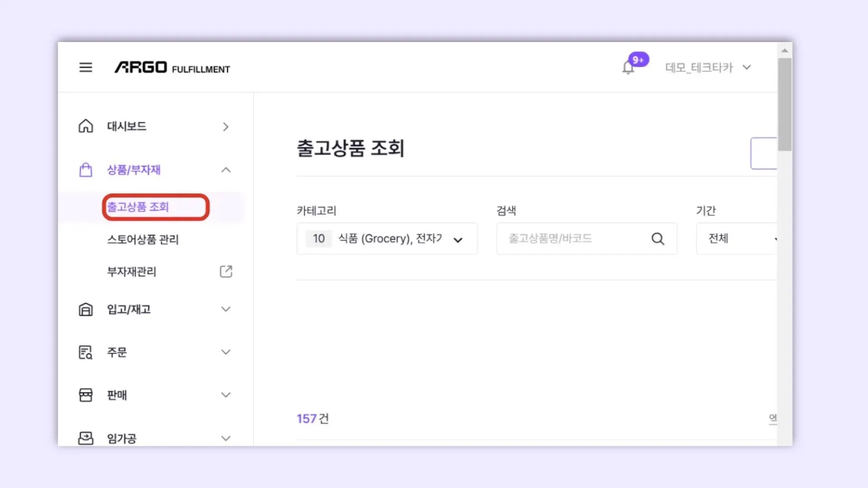Click the ARGO Fulfillment logo
Screen dimensions: 868x488
172,68
